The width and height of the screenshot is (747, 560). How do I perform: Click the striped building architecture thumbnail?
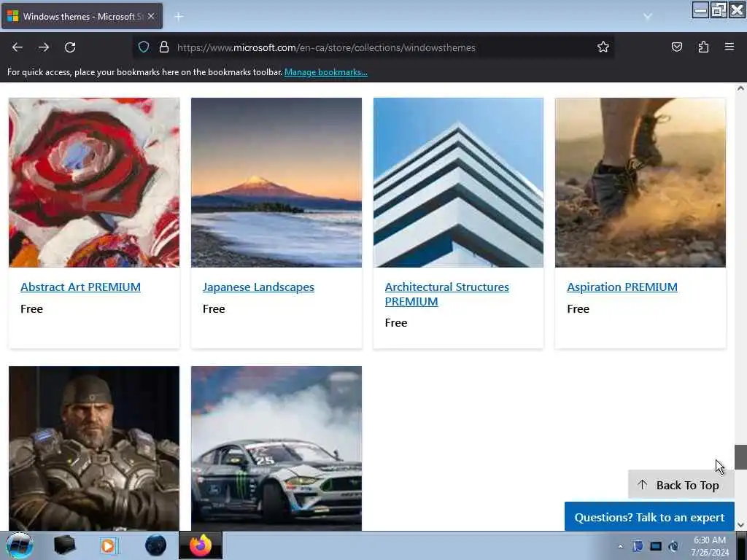pyautogui.click(x=458, y=182)
